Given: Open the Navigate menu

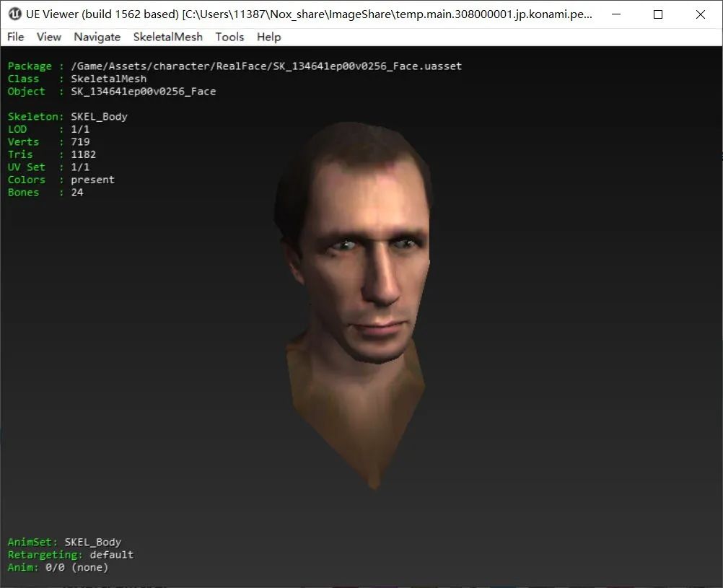Looking at the screenshot, I should click(x=97, y=37).
